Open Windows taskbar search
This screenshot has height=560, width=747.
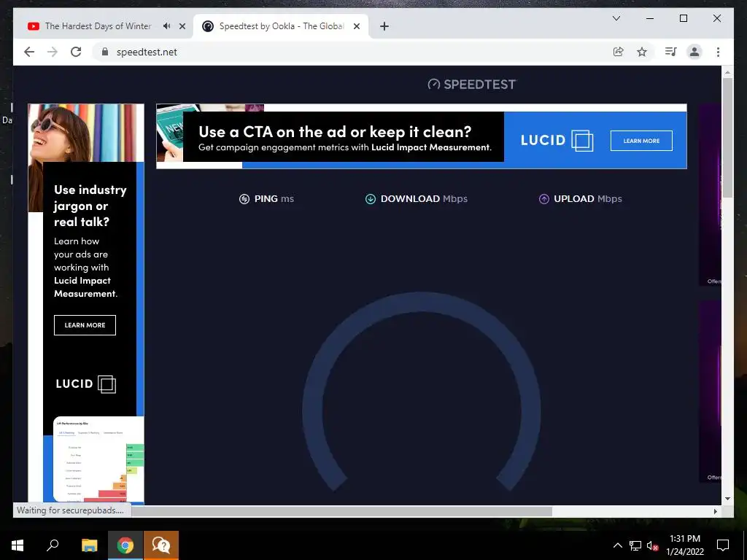pyautogui.click(x=53, y=545)
